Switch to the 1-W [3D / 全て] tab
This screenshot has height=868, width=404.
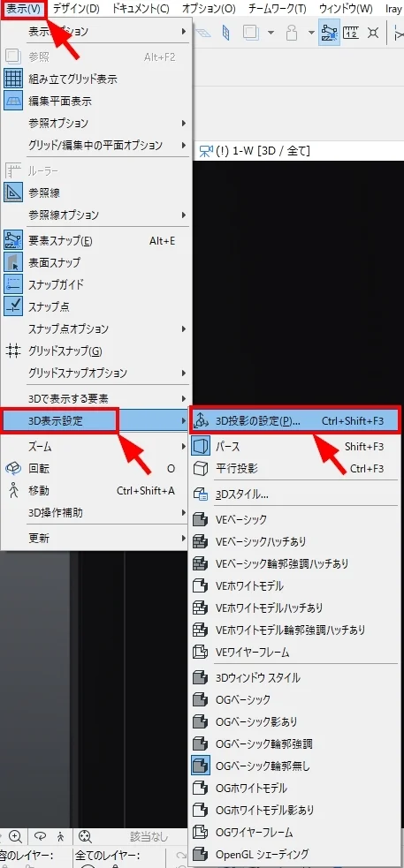255,150
